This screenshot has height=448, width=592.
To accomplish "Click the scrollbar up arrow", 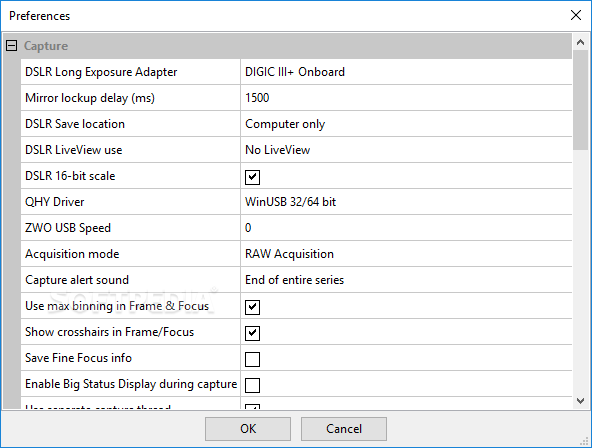I will [x=581, y=42].
